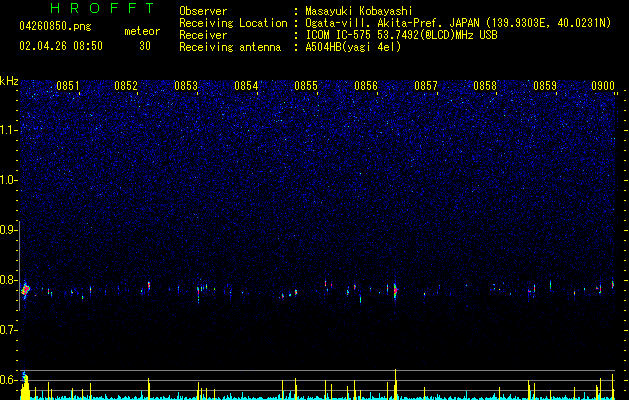The image size is (629, 400).
Task: Click the 0858 time marker
Action: (x=485, y=86)
